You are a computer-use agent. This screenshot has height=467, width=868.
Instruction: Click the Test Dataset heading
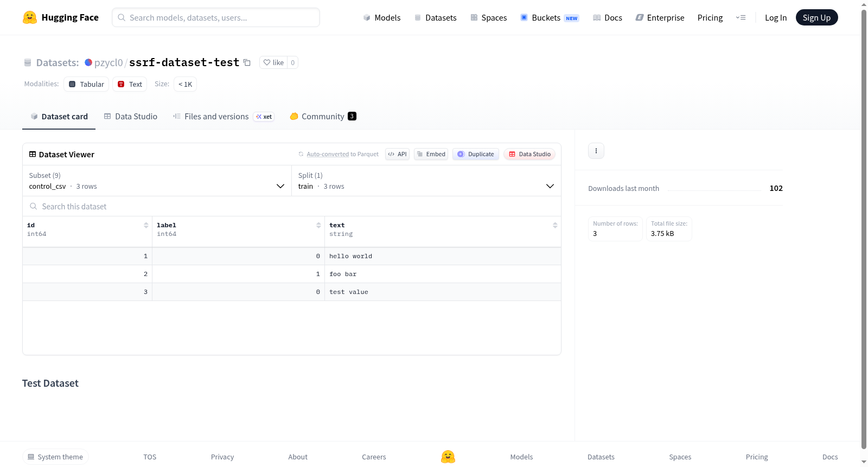point(50,383)
